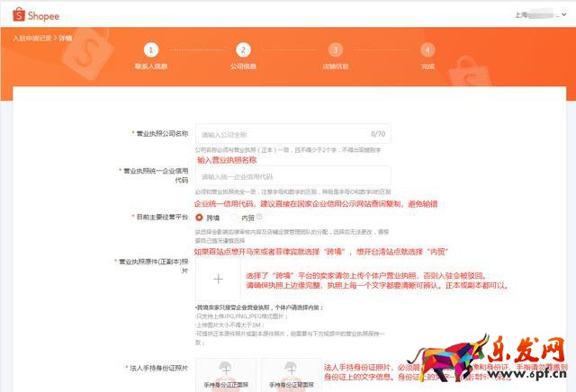Click the 公司信息 step label
Screen dimensions: 576x392
coord(243,67)
